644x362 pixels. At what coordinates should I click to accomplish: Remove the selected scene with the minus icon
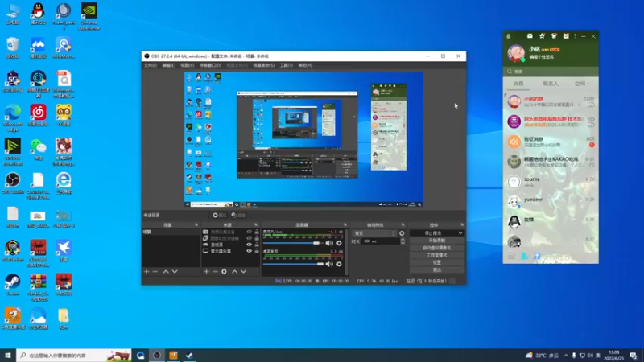coord(155,271)
